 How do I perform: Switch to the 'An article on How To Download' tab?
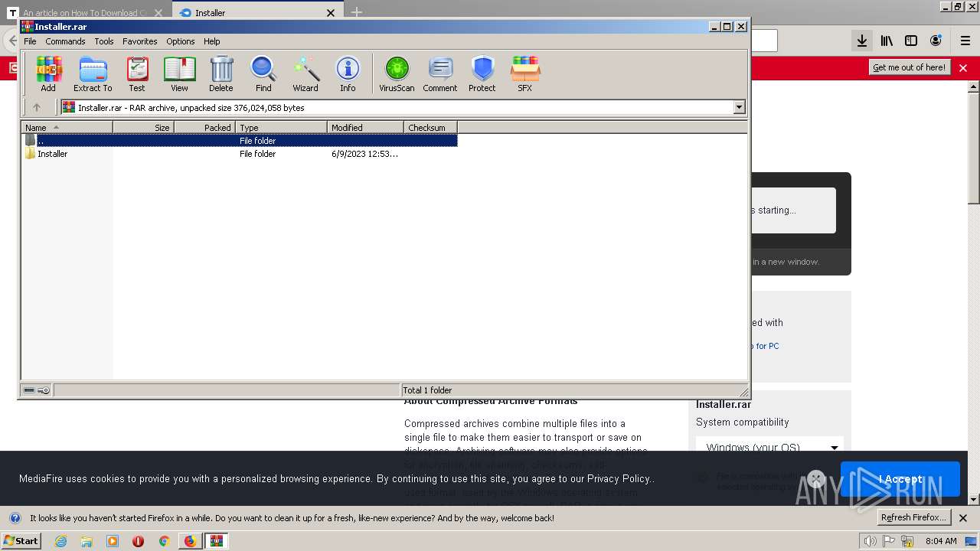86,12
